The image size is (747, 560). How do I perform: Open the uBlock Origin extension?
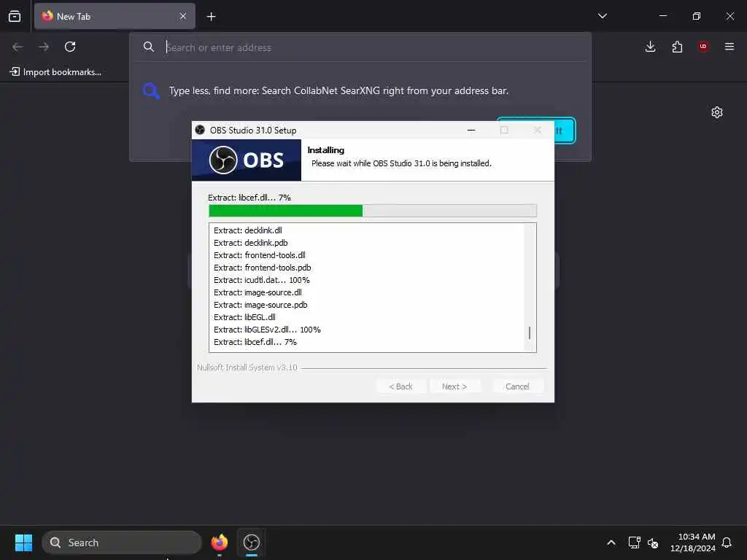pos(703,47)
